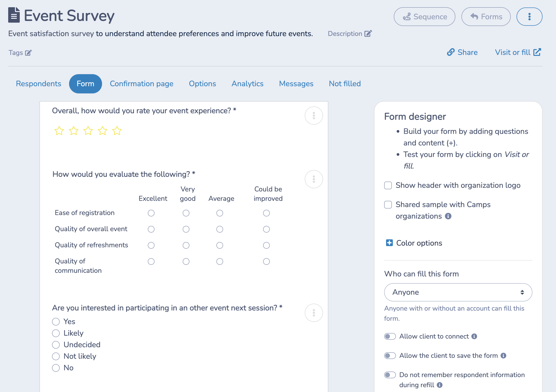Rate the event three stars
556x392 pixels.
coord(88,131)
